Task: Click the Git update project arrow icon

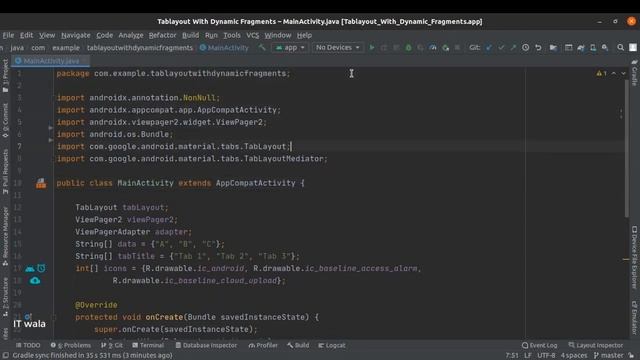Action: pos(489,48)
